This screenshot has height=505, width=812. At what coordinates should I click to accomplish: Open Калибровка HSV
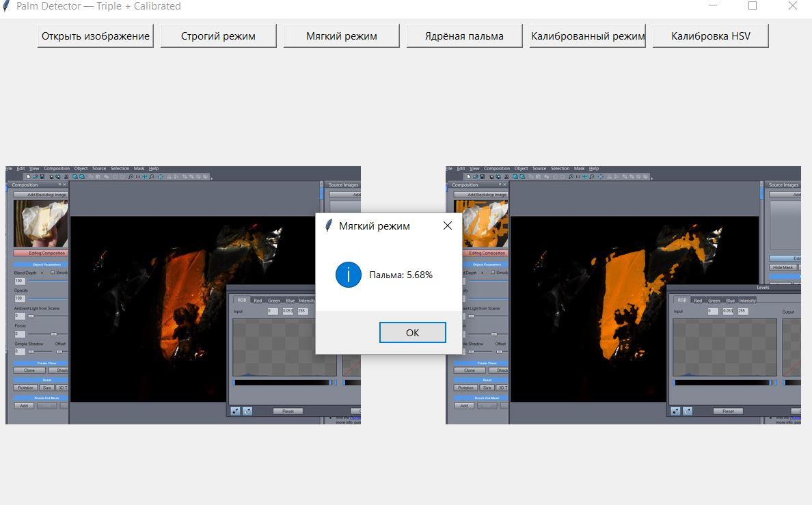tap(710, 36)
